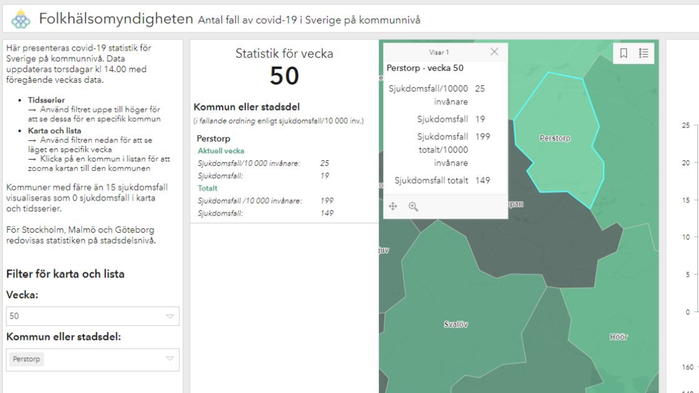
Task: Click 'Sjukdomsfall totalt' value 149 in popup
Action: pyautogui.click(x=482, y=180)
